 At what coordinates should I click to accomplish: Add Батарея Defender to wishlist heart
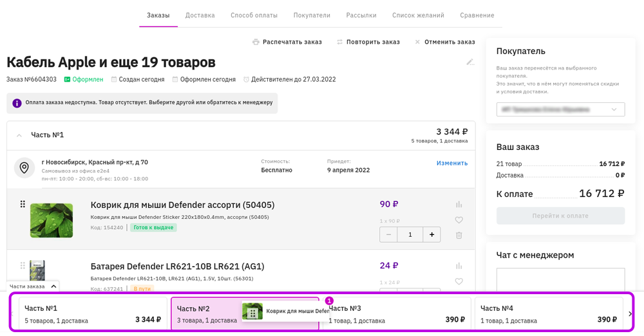[x=459, y=281]
